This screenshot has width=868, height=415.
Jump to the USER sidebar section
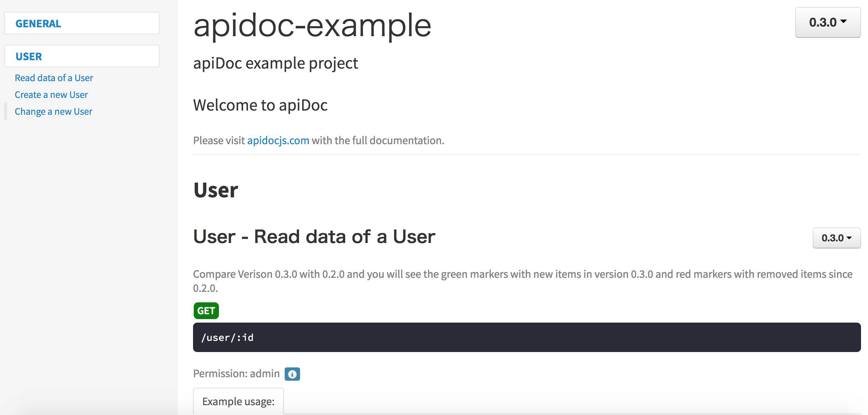pyautogui.click(x=29, y=56)
